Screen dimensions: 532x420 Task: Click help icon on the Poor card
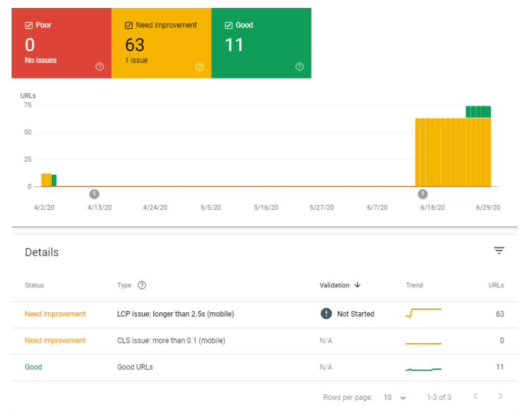100,67
